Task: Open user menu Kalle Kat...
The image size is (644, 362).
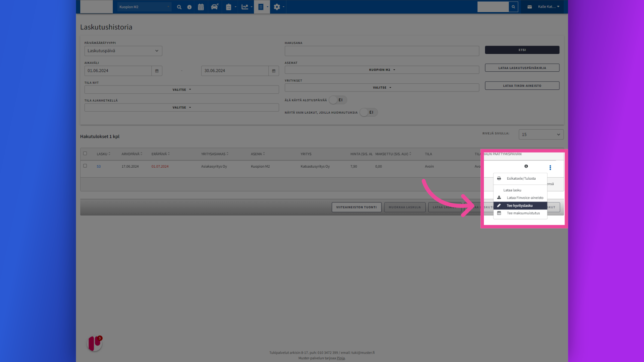Action: (x=548, y=7)
